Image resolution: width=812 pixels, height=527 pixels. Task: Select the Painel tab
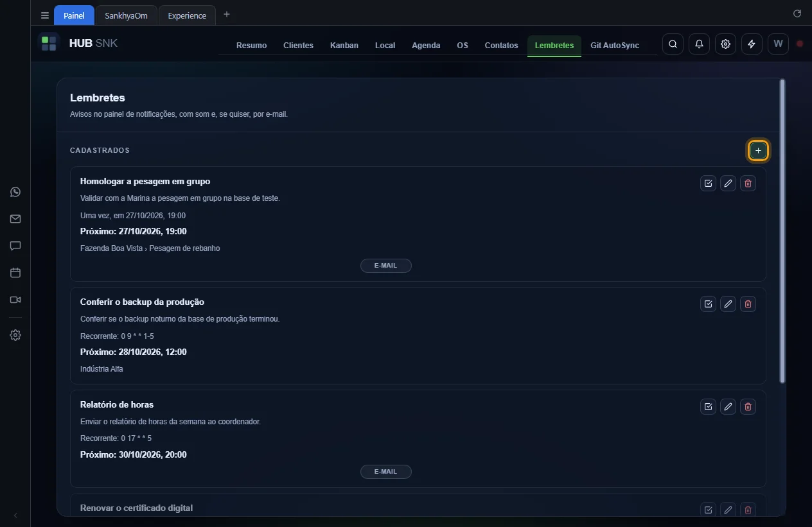[74, 15]
